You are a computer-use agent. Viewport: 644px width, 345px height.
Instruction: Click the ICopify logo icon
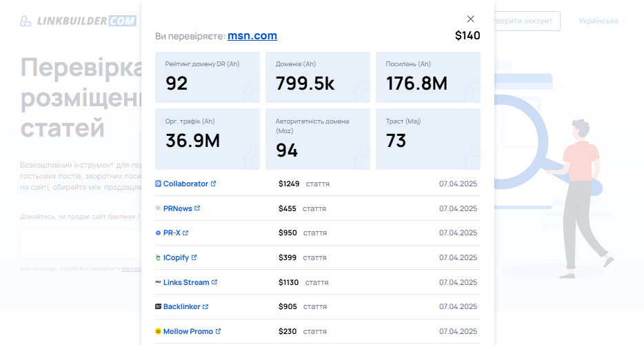[x=158, y=257]
